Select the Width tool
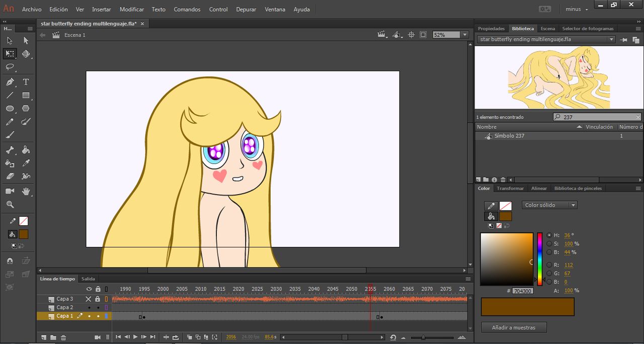The height and width of the screenshot is (344, 644). coord(26,177)
